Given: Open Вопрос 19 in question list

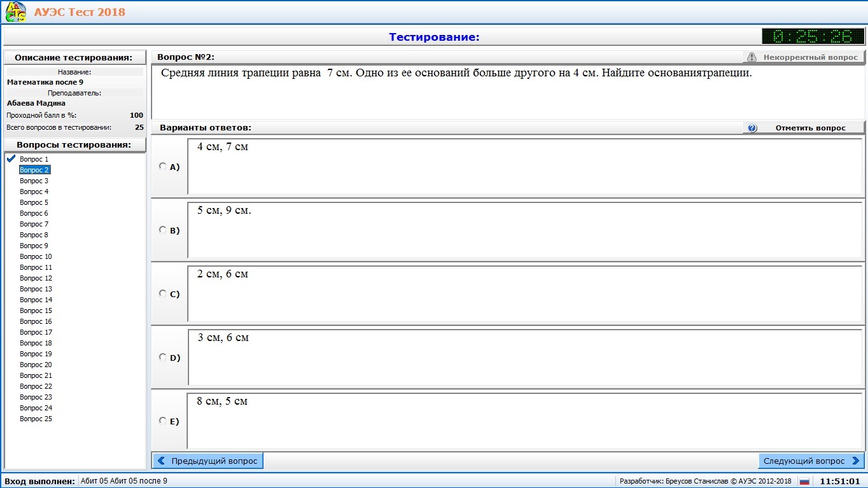Looking at the screenshot, I should click(x=36, y=354).
